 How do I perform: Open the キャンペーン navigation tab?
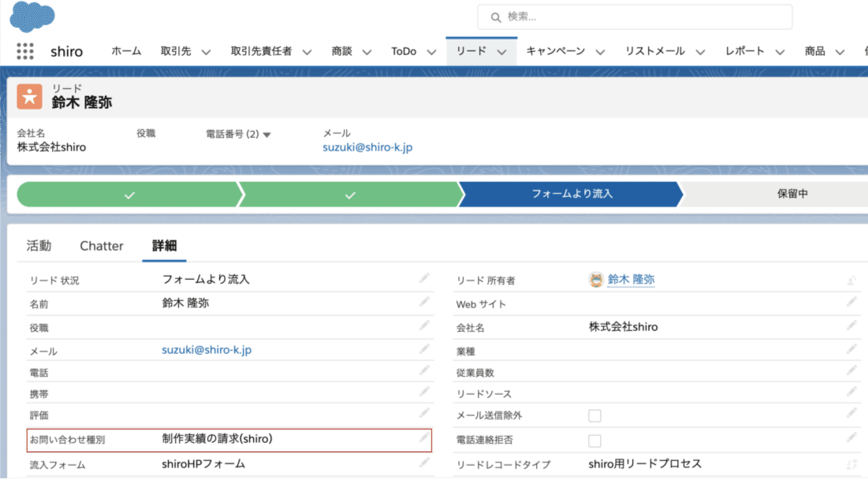click(555, 51)
